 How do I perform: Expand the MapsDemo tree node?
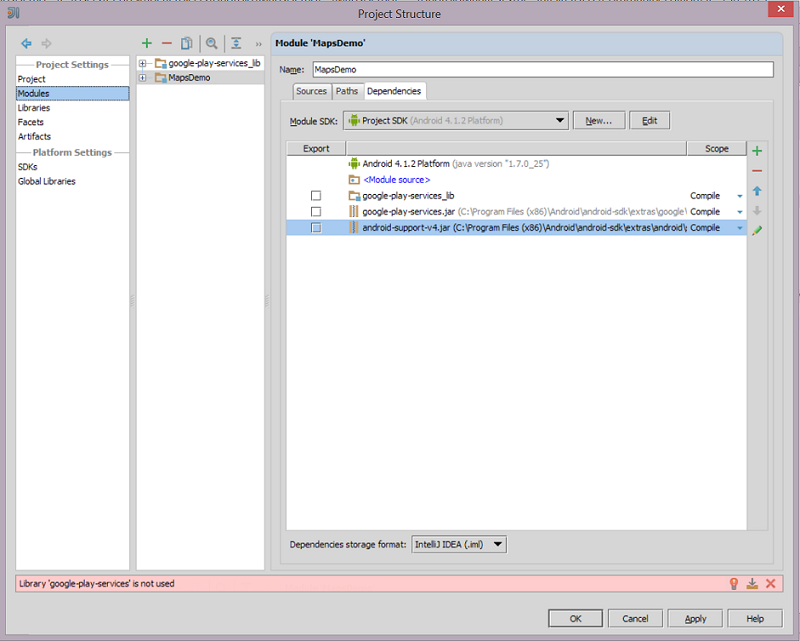(x=143, y=78)
